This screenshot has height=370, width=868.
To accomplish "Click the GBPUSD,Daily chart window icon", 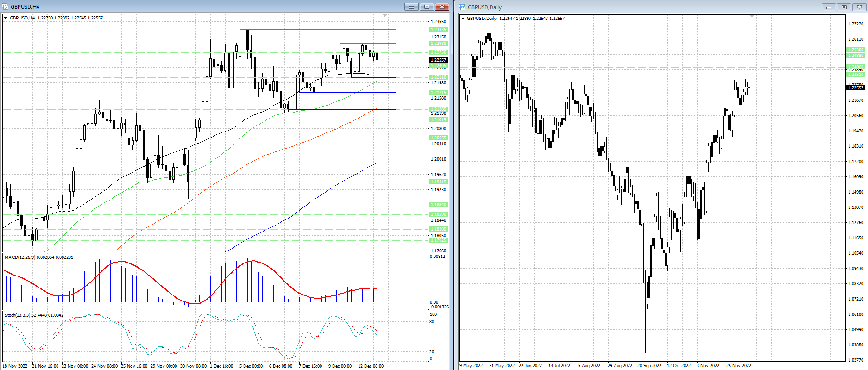I will pyautogui.click(x=462, y=7).
